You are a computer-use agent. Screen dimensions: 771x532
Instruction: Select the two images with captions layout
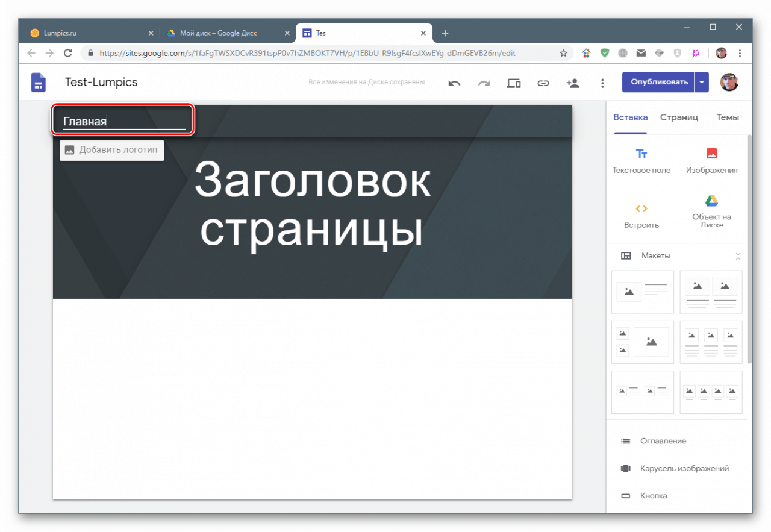[x=711, y=292]
